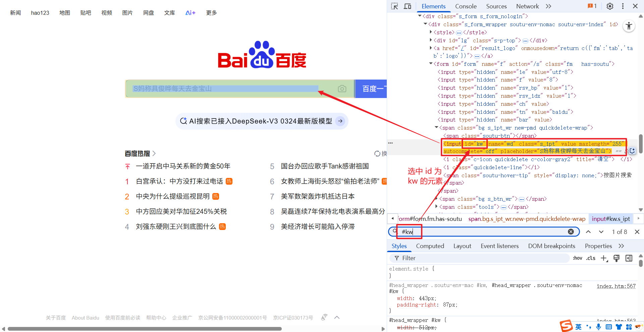Open the Event listeners tab

coord(499,246)
